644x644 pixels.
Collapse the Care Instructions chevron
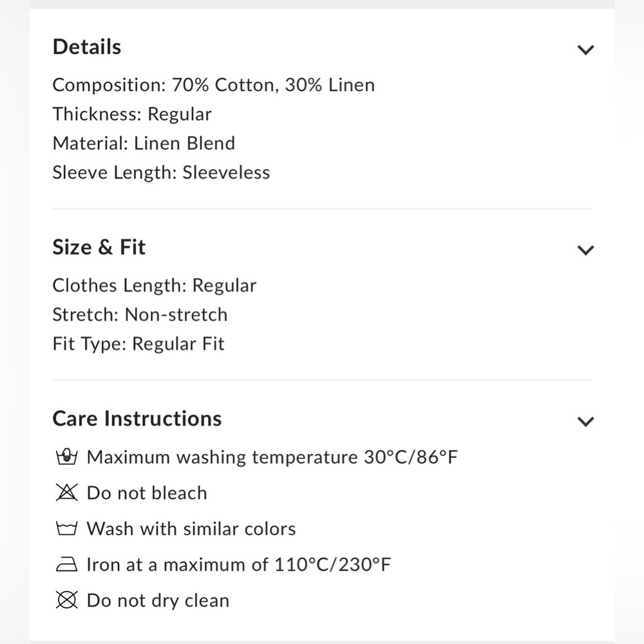(x=585, y=421)
